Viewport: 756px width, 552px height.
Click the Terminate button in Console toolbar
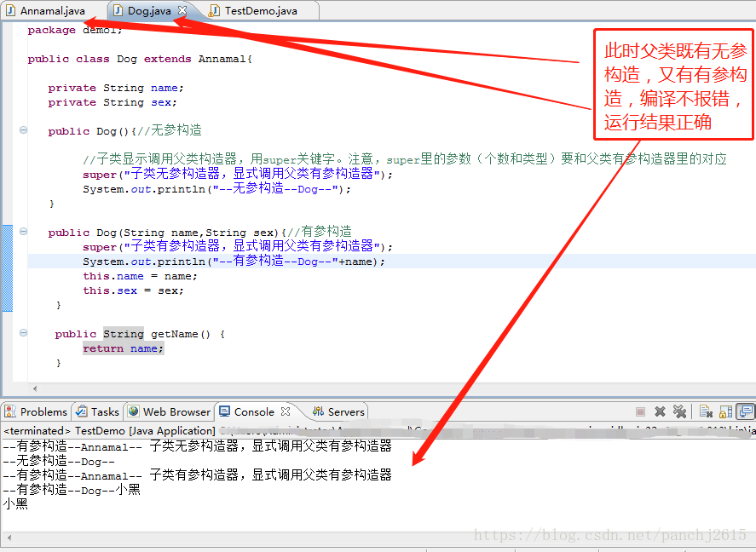[x=640, y=411]
